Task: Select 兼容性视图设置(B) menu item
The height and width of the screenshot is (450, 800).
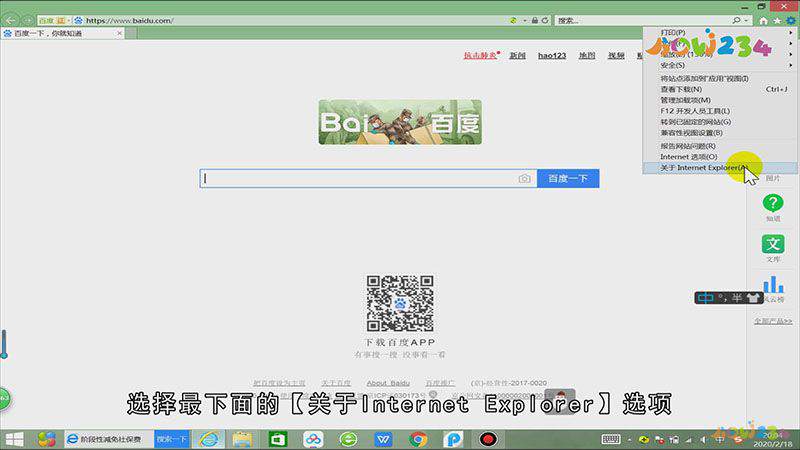Action: pos(720,133)
